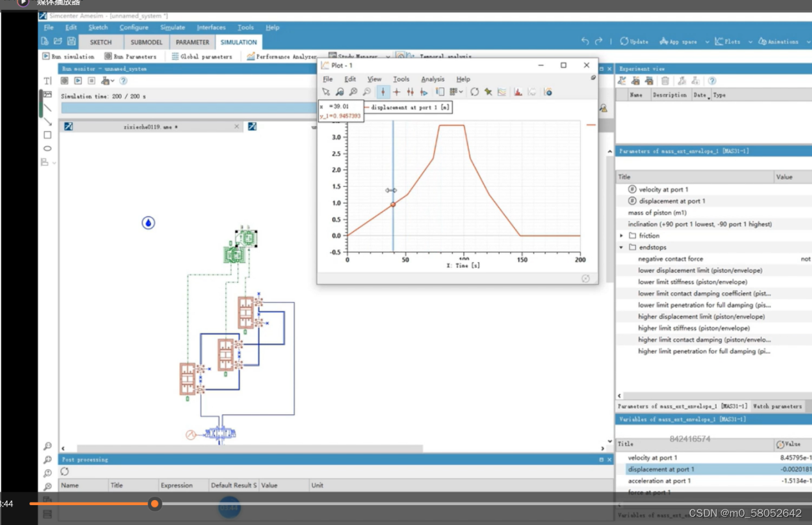This screenshot has width=812, height=525.
Task: Click Run Parameters button
Action: click(x=131, y=56)
